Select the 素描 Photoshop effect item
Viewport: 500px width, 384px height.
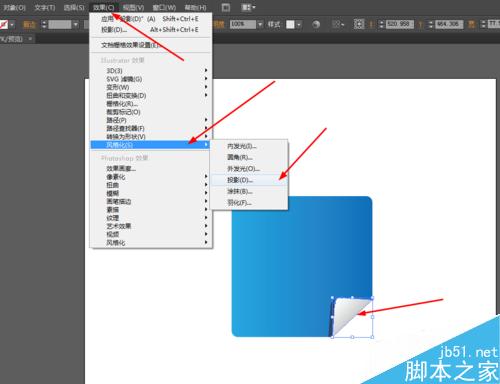tap(151, 209)
